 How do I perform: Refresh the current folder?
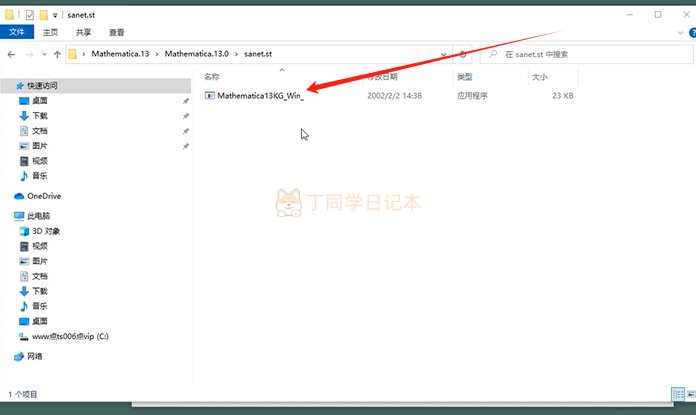pyautogui.click(x=463, y=54)
